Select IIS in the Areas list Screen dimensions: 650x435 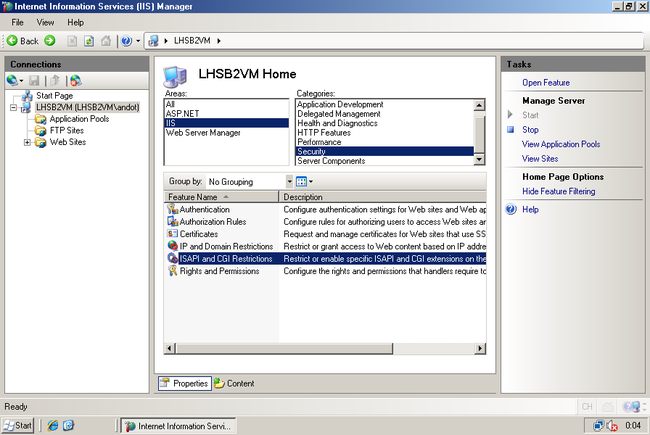tap(226, 123)
